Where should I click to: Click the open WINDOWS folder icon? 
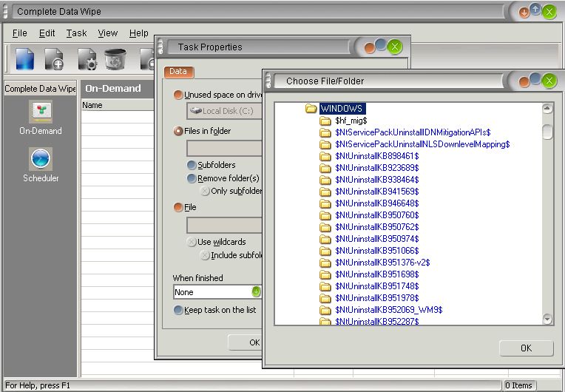click(311, 109)
